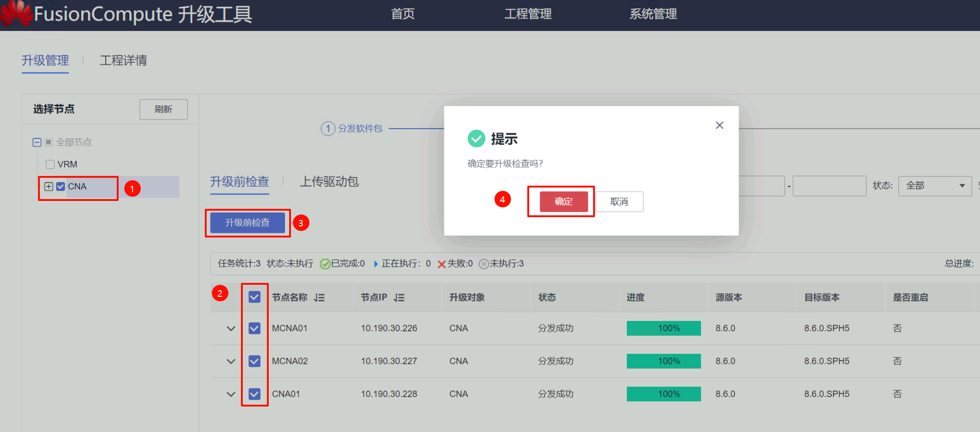Screen dimensions: 980x432
Task: Close the 提示 dialog with X
Action: tap(719, 125)
